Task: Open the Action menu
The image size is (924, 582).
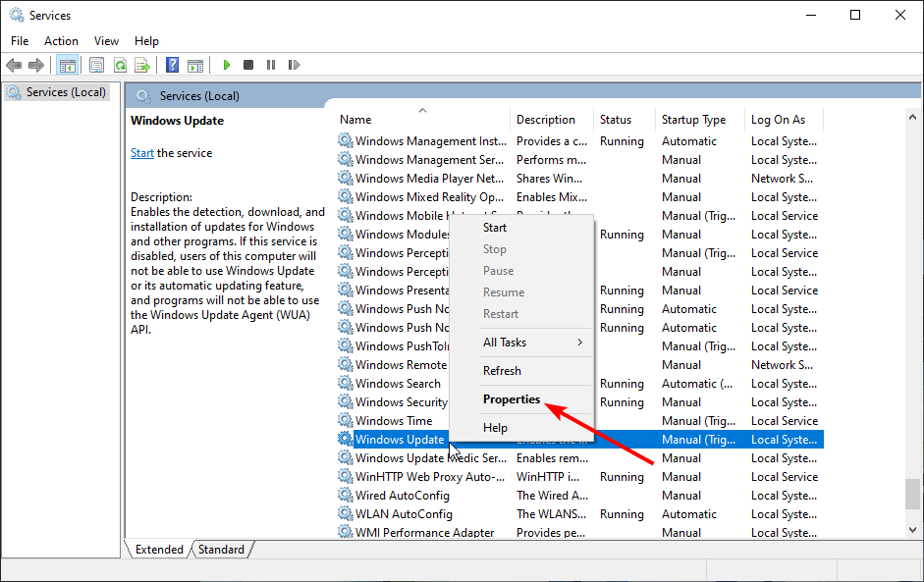Action: (x=61, y=41)
